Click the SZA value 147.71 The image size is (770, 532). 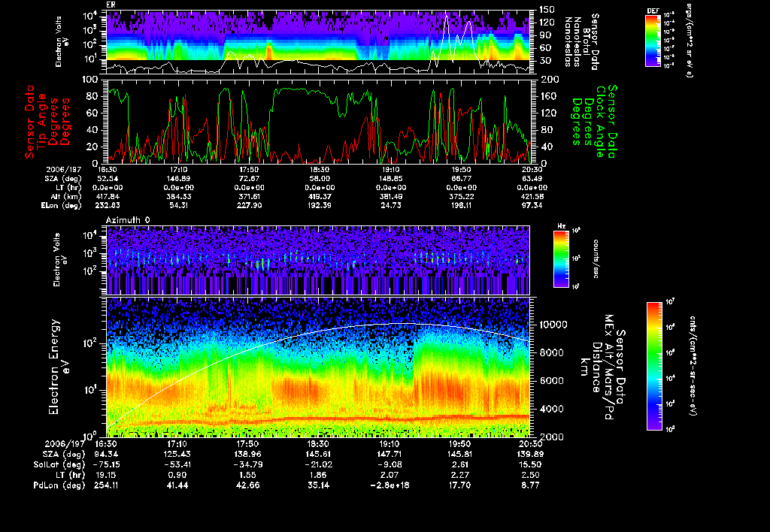click(x=389, y=454)
